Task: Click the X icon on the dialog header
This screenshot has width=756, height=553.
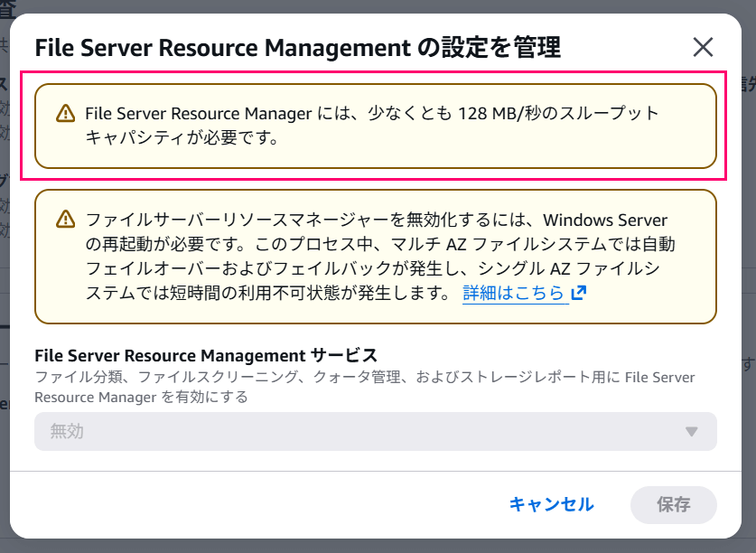Action: [704, 47]
